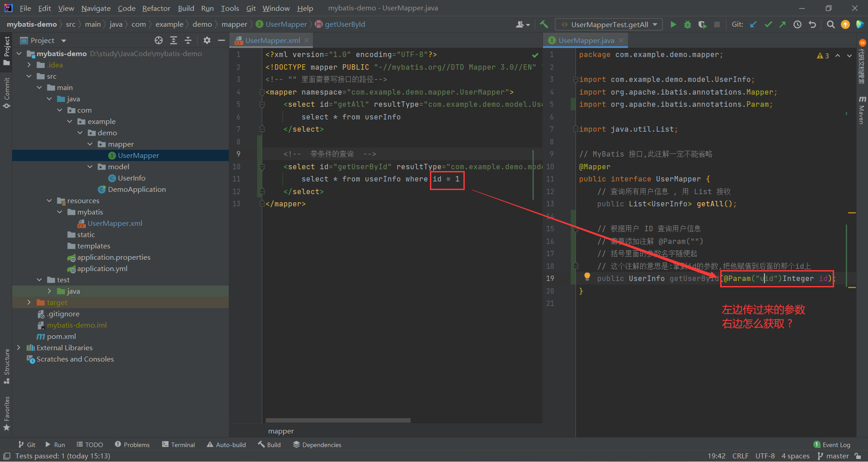Collapse the resources folder
Image resolution: width=868 pixels, height=462 pixels.
pos(49,200)
